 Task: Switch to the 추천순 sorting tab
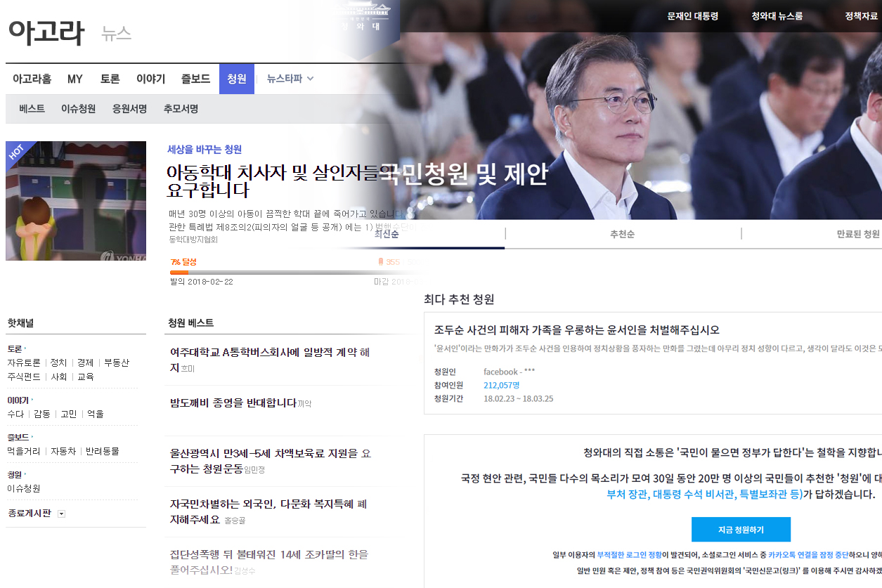622,234
